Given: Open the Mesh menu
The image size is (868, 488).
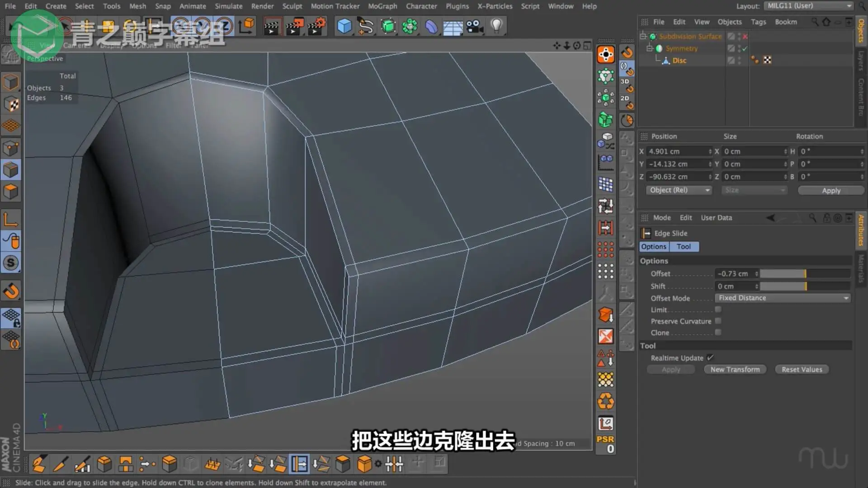Looking at the screenshot, I should coord(137,6).
